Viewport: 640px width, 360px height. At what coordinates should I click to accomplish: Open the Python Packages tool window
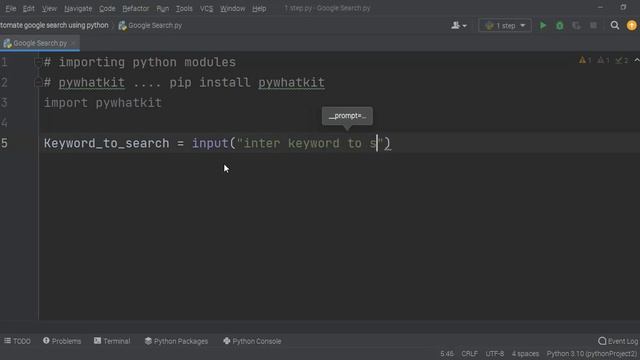pos(176,341)
